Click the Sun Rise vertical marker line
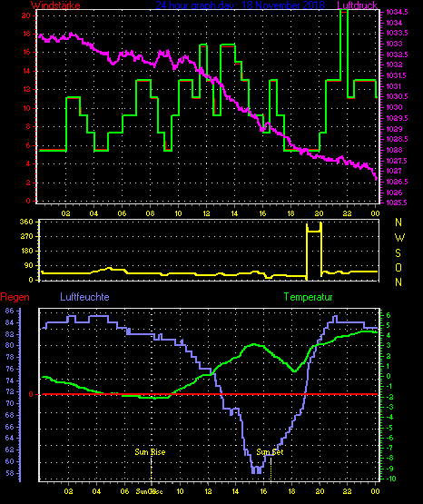Image resolution: width=423 pixels, height=504 pixels. point(152,469)
